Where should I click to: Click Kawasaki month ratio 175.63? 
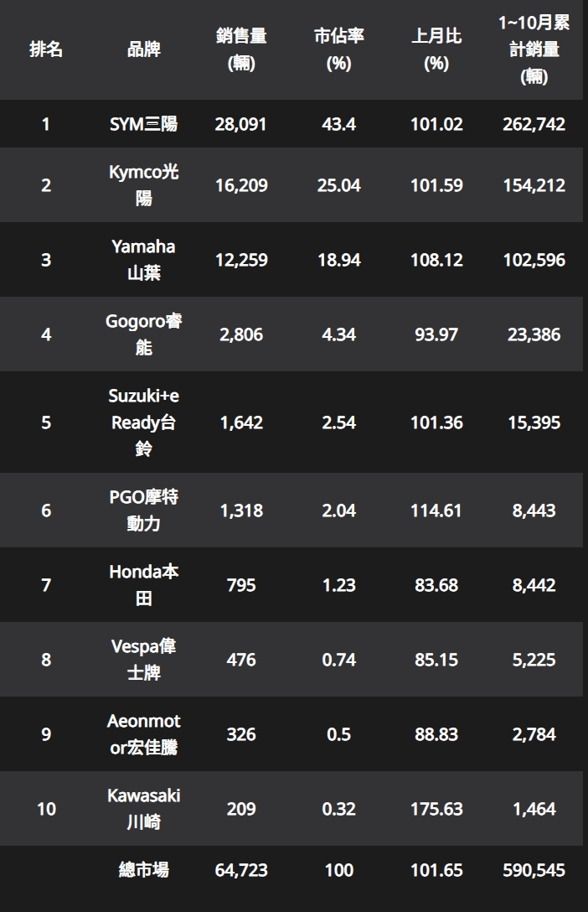(436, 808)
